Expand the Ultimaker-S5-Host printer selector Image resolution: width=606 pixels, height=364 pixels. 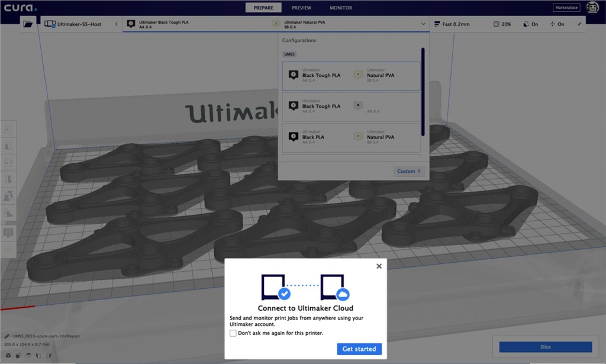tap(116, 24)
